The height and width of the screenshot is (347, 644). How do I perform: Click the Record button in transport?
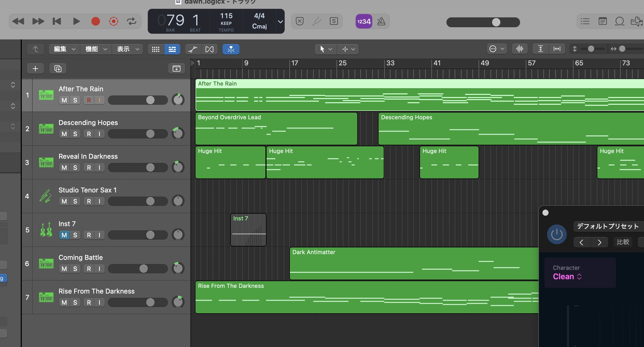(x=95, y=21)
